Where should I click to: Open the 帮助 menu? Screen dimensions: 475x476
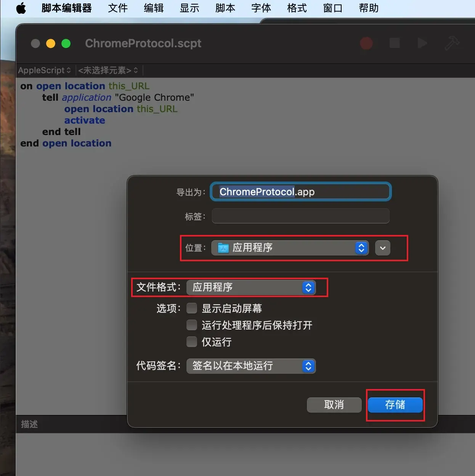[x=369, y=8]
